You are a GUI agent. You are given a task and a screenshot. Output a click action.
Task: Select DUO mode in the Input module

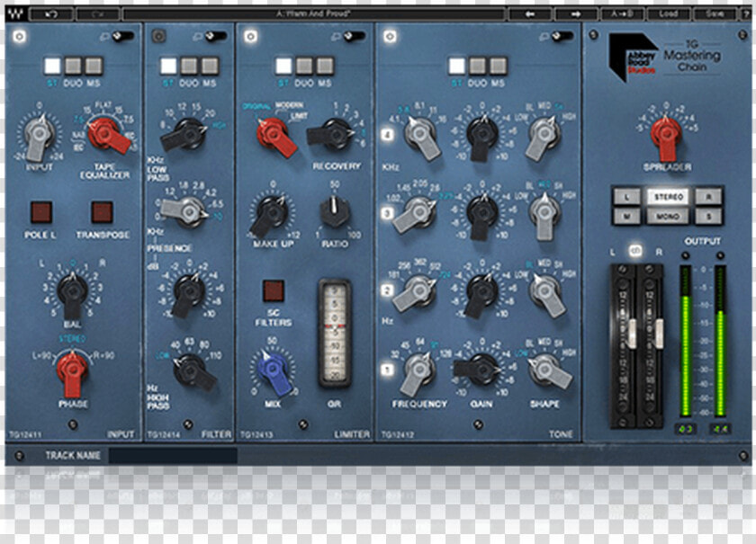[x=73, y=66]
